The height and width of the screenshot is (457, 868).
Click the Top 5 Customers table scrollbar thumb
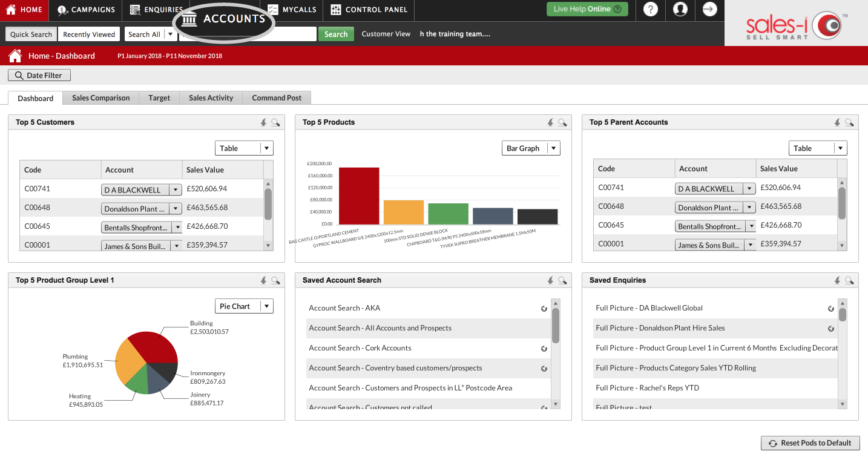point(268,204)
